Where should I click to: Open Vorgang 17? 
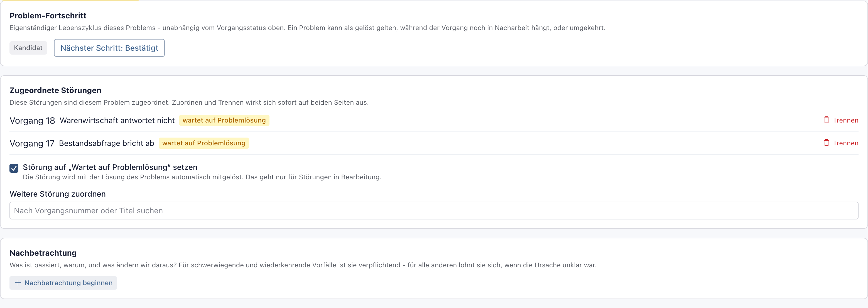point(32,143)
